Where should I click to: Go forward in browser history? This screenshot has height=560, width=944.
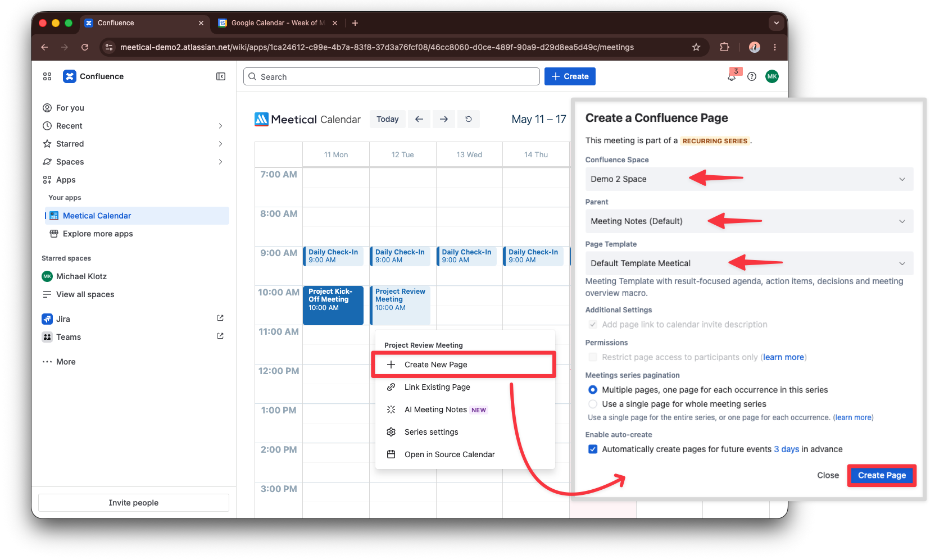(65, 47)
